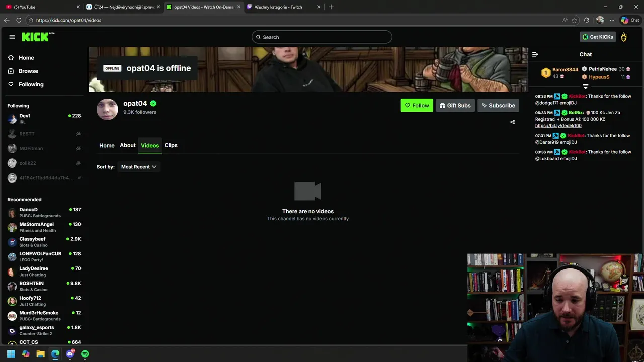
Task: Open Copilot from the taskbar
Action: coord(26,354)
